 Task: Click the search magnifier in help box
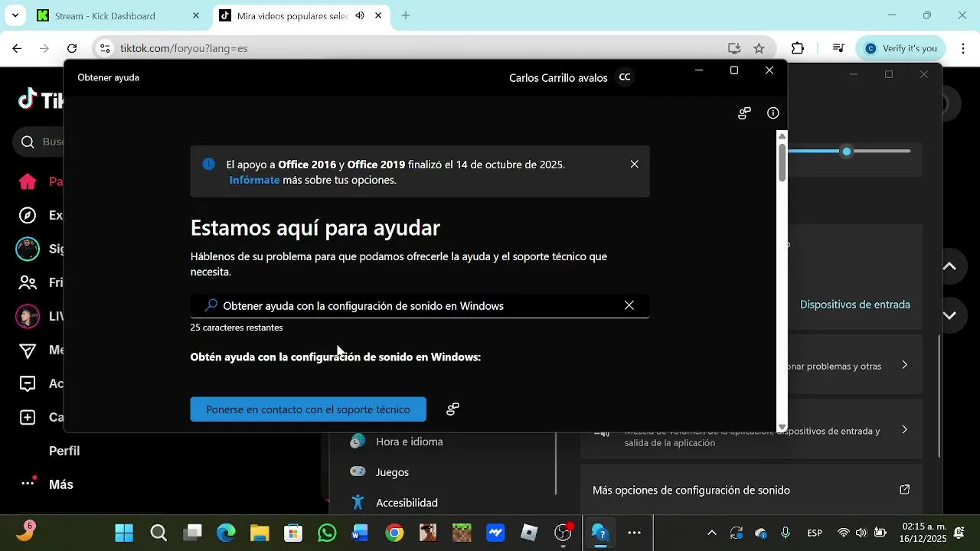pos(211,305)
